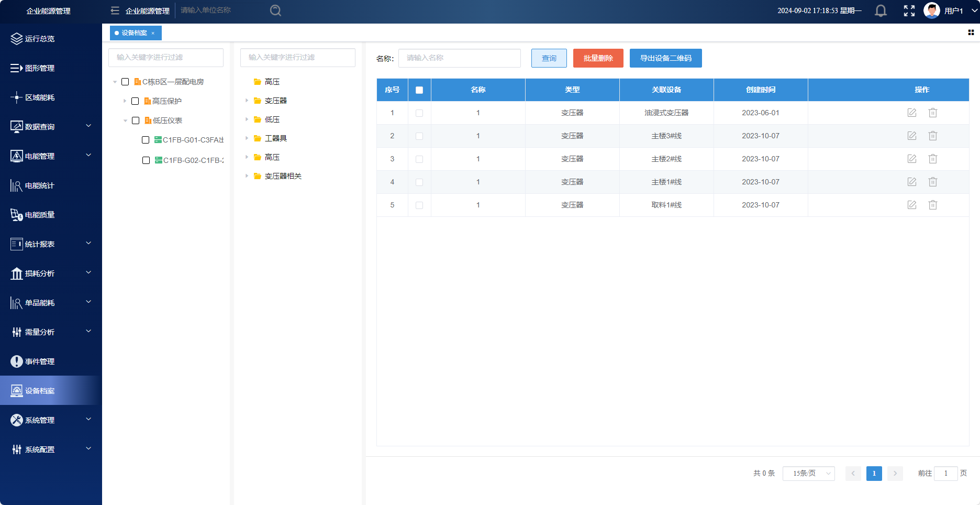The image size is (980, 505).
Task: Expand the 数据查询 sidebar submenu
Action: (88, 126)
